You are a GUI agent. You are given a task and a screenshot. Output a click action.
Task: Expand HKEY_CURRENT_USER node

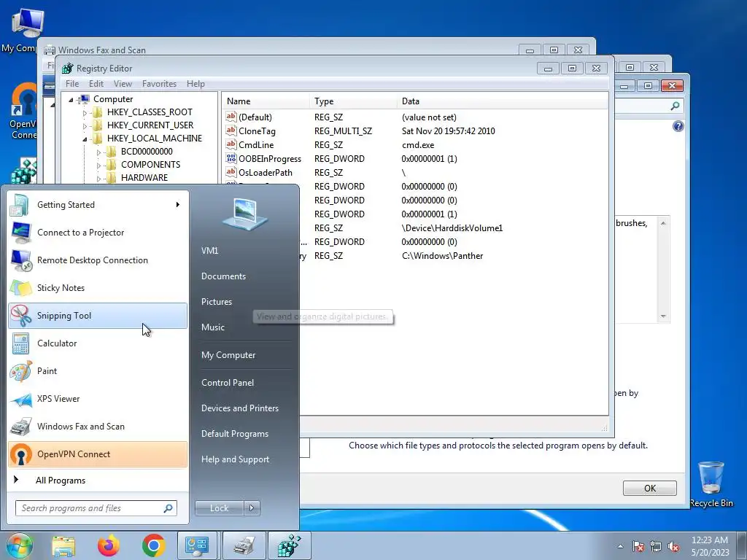pyautogui.click(x=85, y=125)
